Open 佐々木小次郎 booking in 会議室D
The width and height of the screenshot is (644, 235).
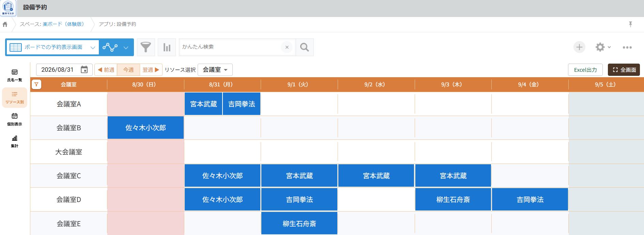pos(223,200)
